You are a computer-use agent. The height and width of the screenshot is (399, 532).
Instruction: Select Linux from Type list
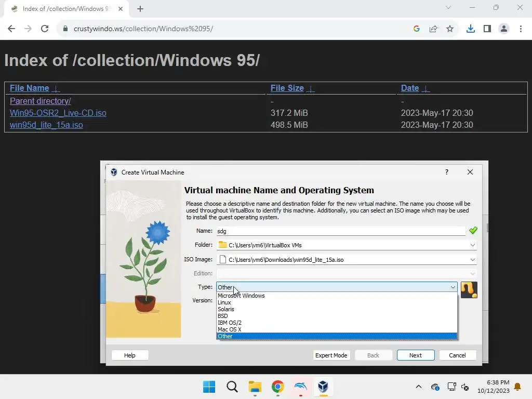pos(337,303)
